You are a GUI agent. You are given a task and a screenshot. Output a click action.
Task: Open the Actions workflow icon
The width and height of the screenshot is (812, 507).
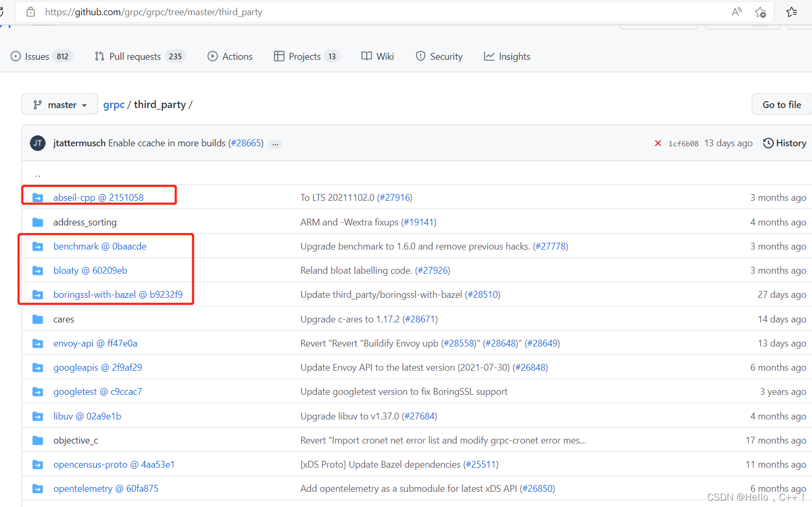[x=213, y=56]
